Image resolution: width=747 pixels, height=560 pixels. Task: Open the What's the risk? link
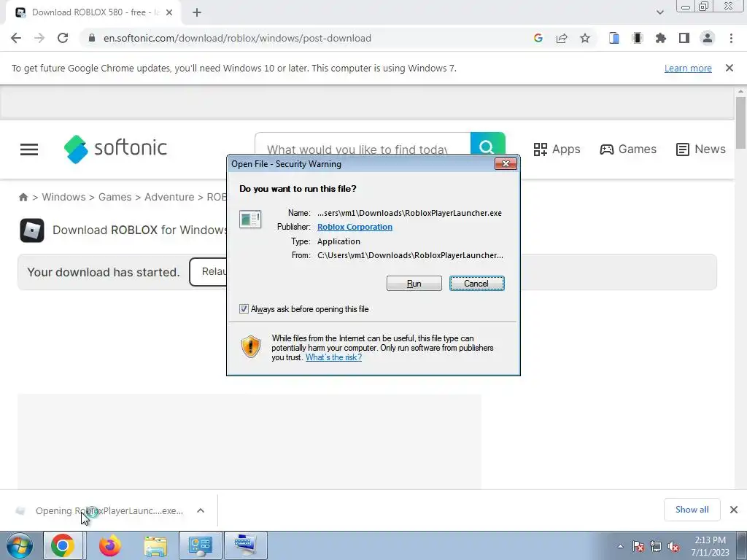[333, 357]
